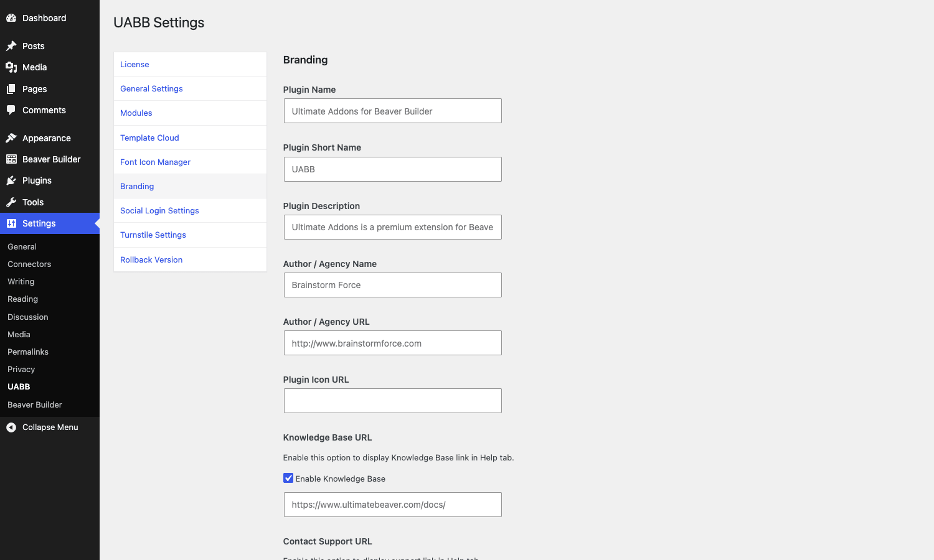
Task: Go to Writing submenu
Action: pyautogui.click(x=21, y=281)
